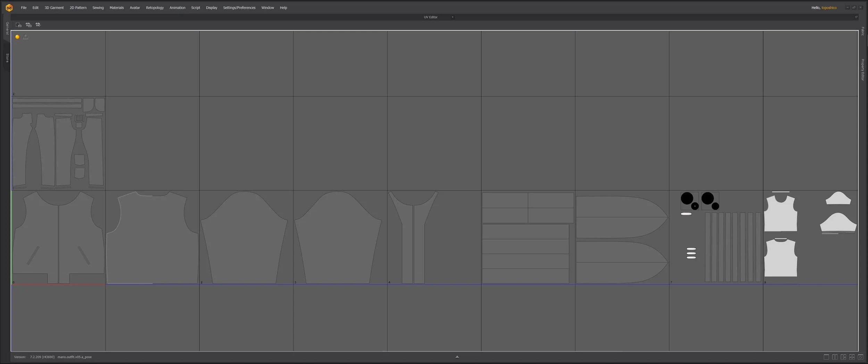Select the three stacked white pill shapes

pos(691,253)
